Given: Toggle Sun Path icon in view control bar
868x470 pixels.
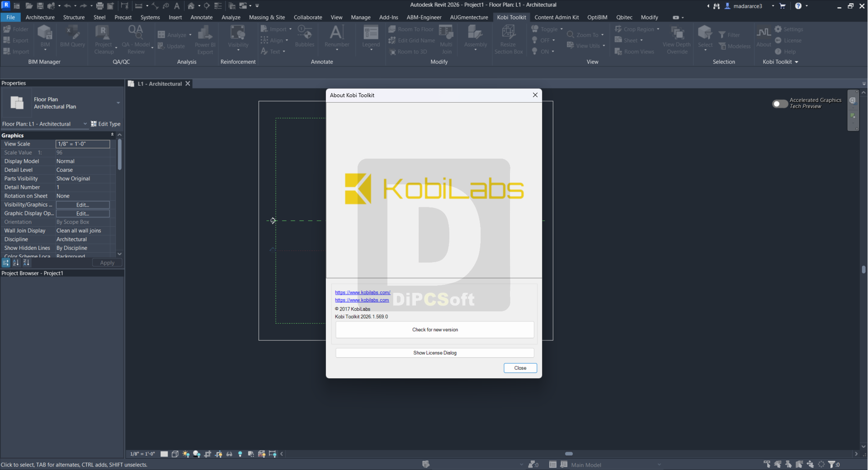Looking at the screenshot, I should (186, 454).
